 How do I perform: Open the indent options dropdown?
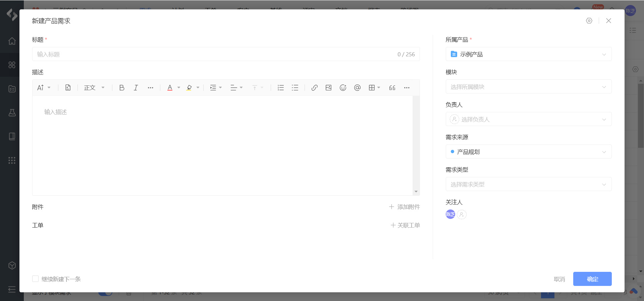(x=216, y=88)
